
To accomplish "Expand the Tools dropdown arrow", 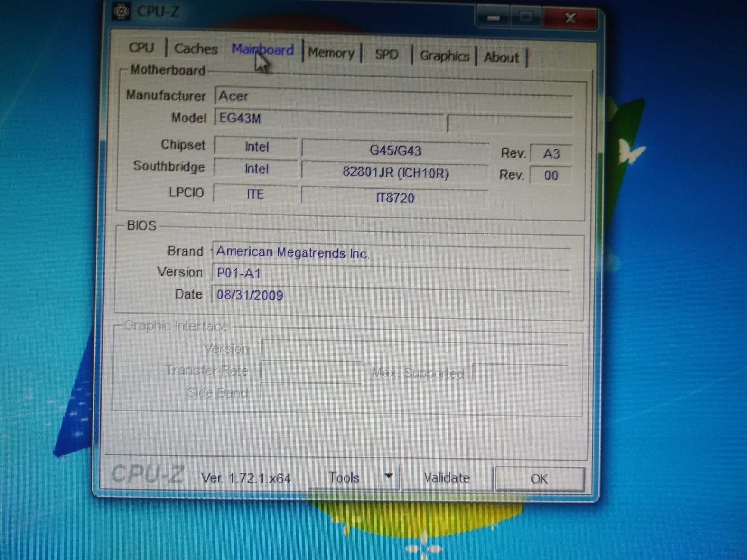I will click(389, 476).
